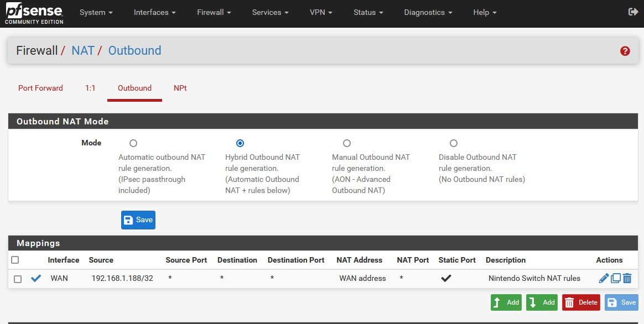
Task: Select Automatic outbound NAT rule generation
Action: coord(133,143)
